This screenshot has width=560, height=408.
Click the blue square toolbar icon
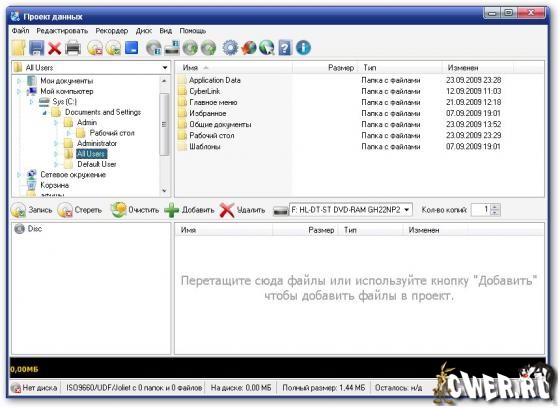(132, 48)
